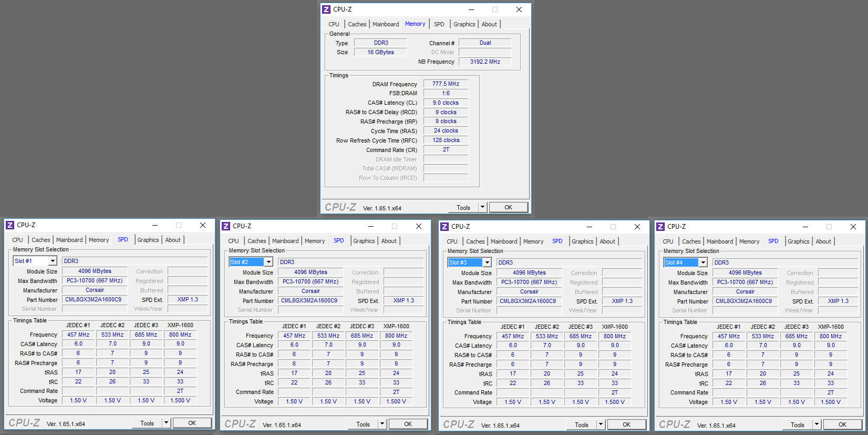Click the CAS# Latency value 9.0 clocks

pyautogui.click(x=446, y=103)
